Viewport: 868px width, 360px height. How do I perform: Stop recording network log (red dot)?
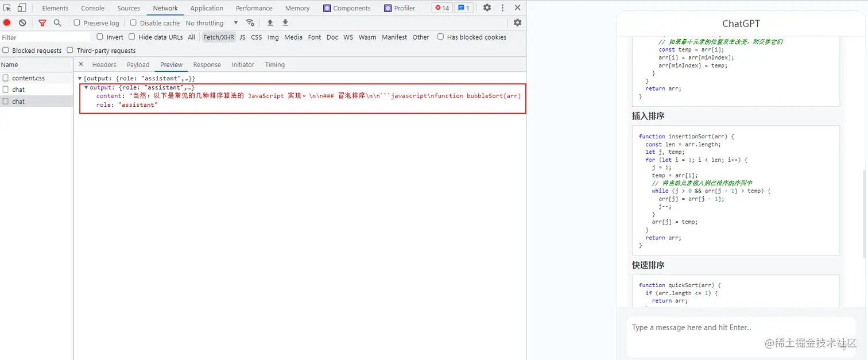(7, 23)
